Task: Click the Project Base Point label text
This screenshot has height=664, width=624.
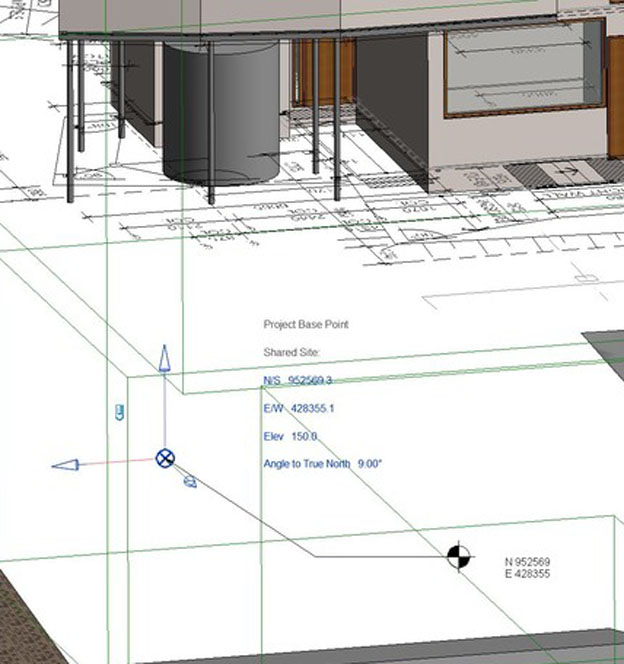Action: [x=306, y=325]
